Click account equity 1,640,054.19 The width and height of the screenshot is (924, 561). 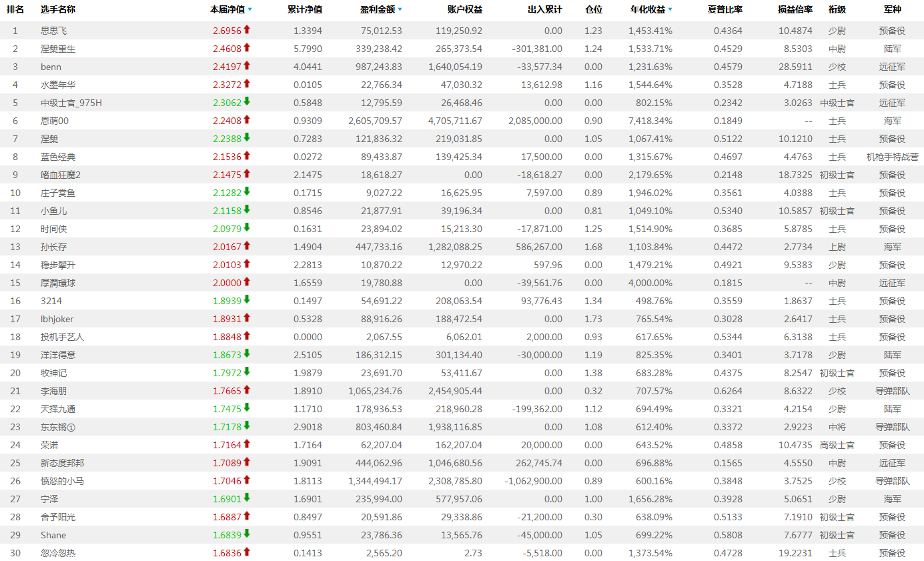point(456,67)
